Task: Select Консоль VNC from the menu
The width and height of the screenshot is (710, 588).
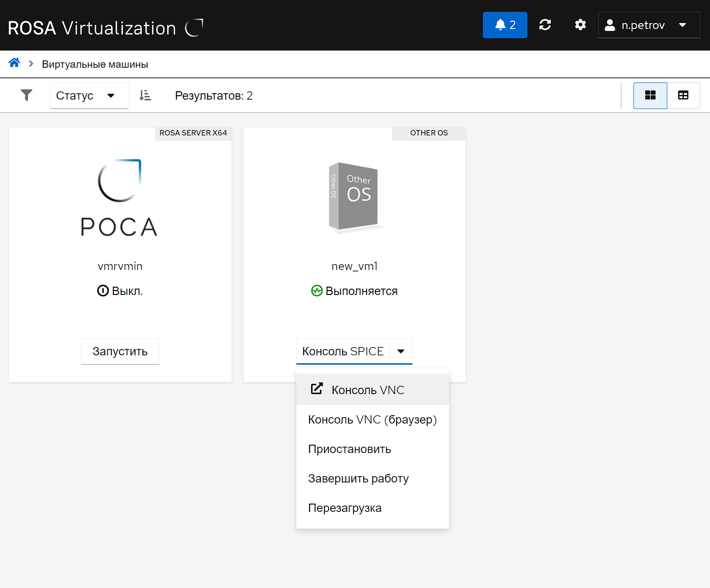Action: click(x=368, y=390)
